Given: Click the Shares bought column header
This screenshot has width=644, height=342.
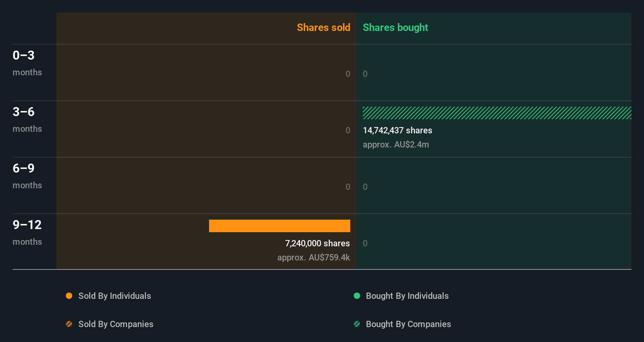Looking at the screenshot, I should pyautogui.click(x=395, y=27).
